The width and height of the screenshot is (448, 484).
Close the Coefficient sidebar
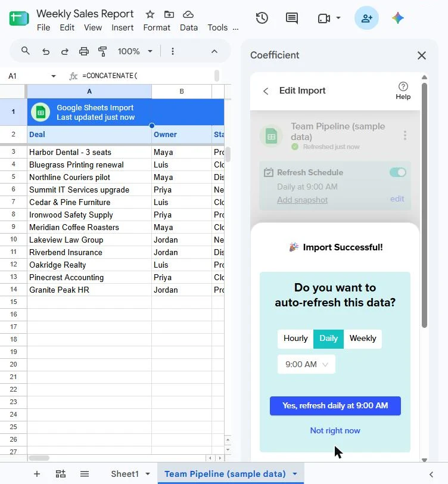pos(421,55)
